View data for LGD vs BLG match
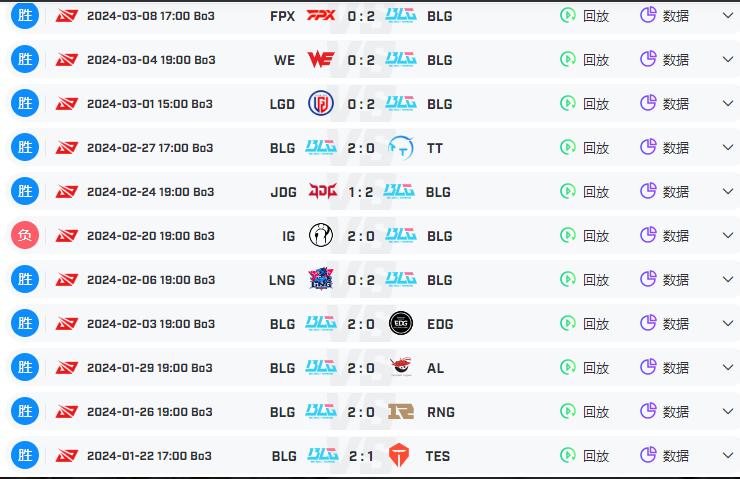This screenshot has height=479, width=740. [664, 103]
